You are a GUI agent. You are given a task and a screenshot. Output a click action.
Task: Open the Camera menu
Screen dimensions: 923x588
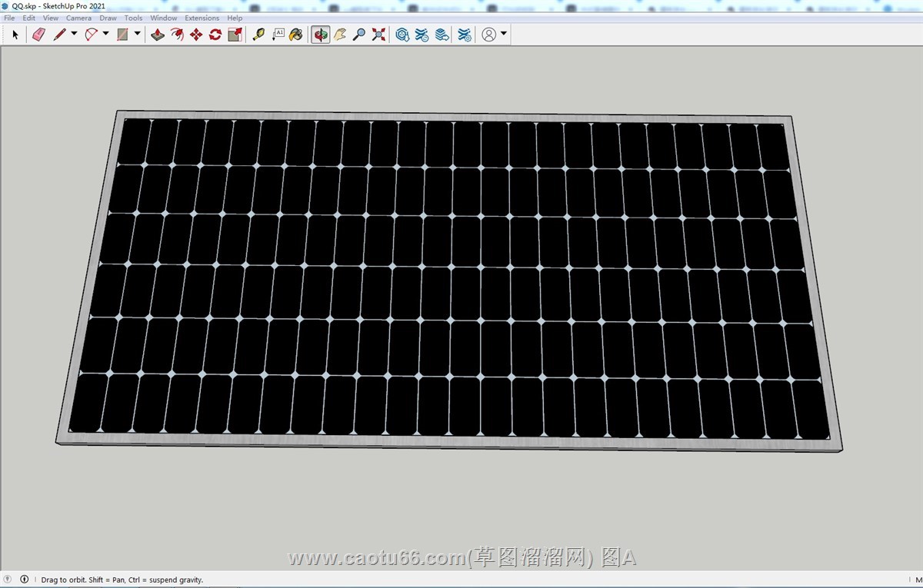click(x=78, y=18)
